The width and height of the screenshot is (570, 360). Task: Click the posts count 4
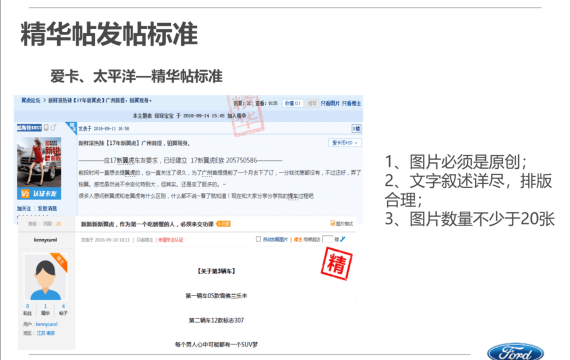coord(63,306)
